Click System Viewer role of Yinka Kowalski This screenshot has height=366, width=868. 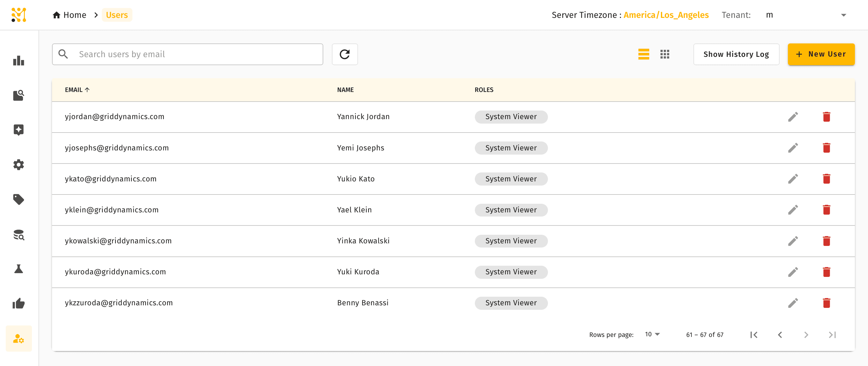(x=511, y=241)
